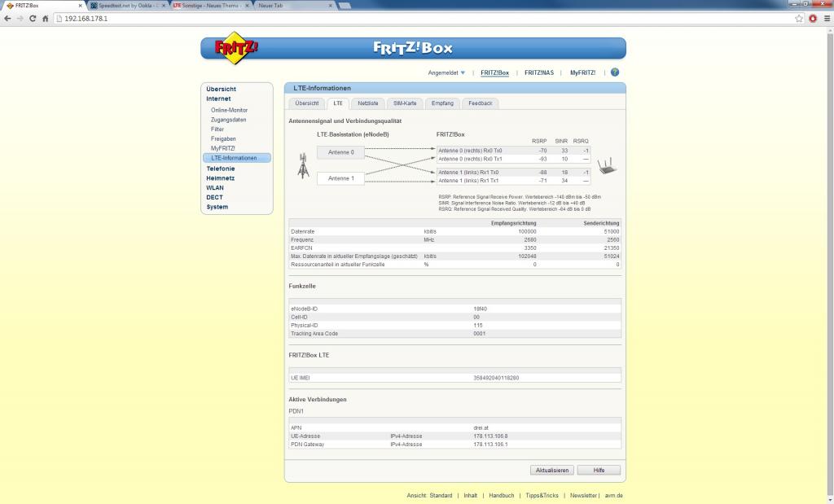Open Heimnetz in the sidebar menu
The height and width of the screenshot is (504, 834).
click(221, 178)
